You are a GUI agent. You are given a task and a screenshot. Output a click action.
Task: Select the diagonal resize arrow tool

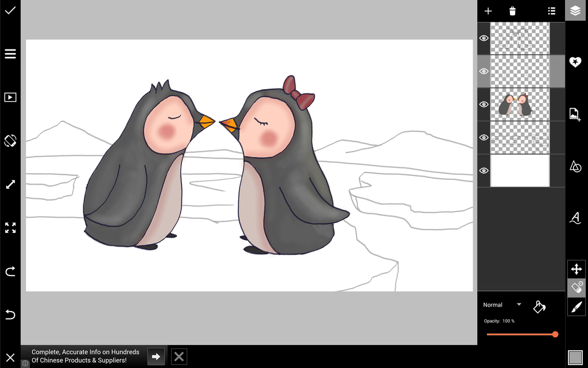point(10,185)
